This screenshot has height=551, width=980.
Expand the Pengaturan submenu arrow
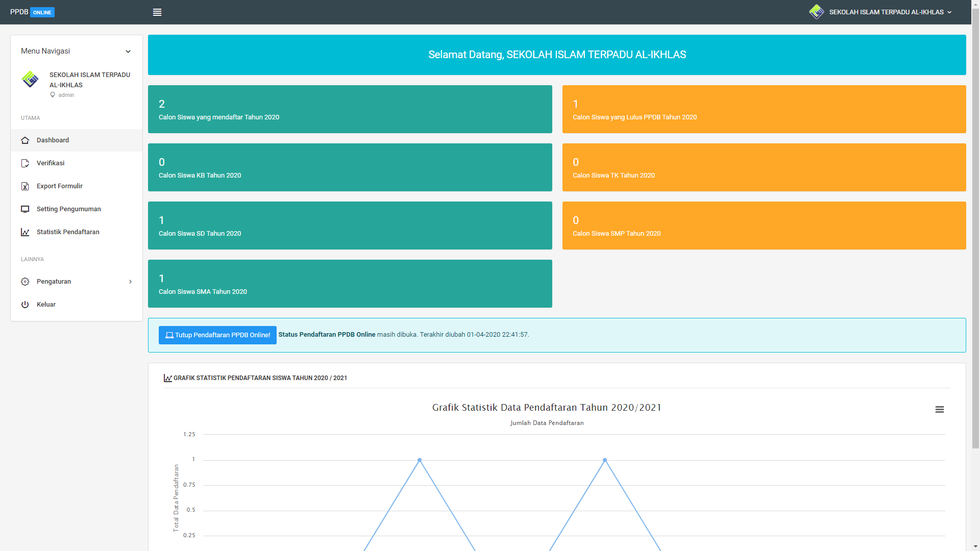131,282
